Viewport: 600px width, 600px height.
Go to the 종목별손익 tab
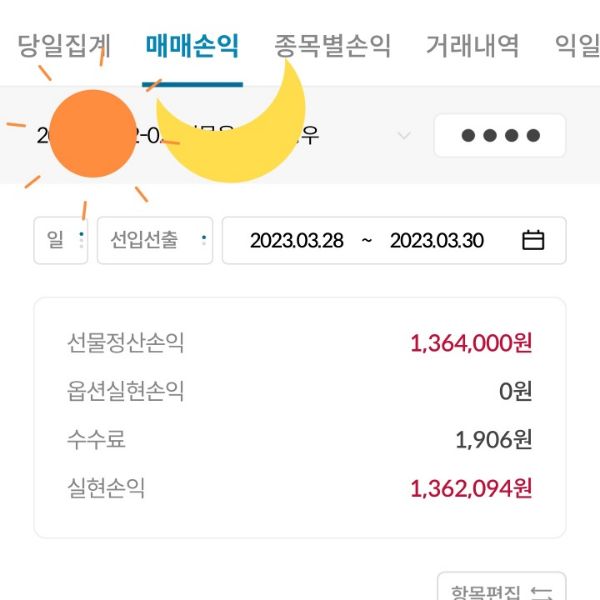pyautogui.click(x=333, y=46)
